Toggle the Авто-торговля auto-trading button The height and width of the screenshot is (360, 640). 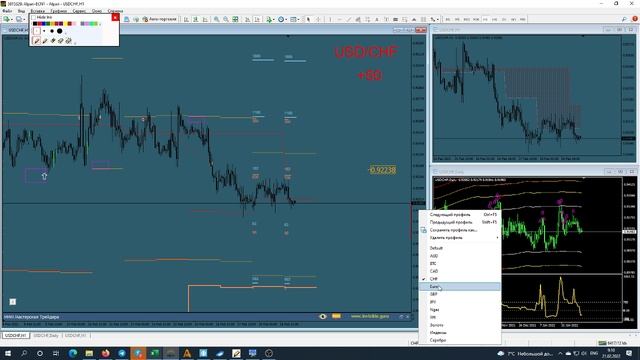160,19
